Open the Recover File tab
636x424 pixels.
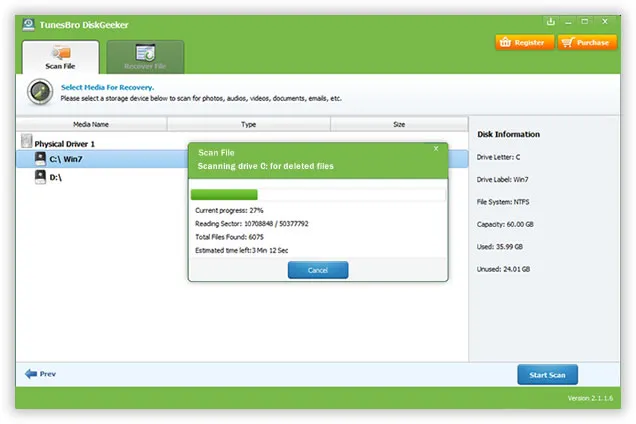145,57
